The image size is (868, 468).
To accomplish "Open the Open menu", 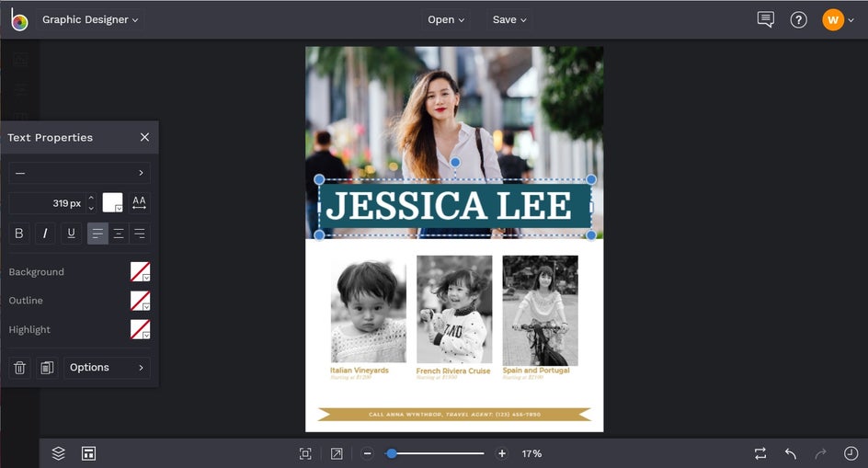I will 446,19.
